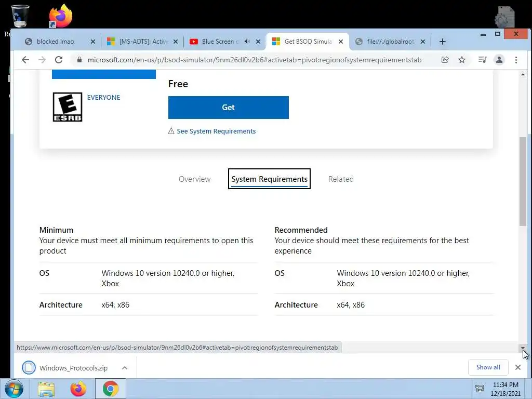Click the scrollbar up arrow
532x399 pixels.
[523, 74]
